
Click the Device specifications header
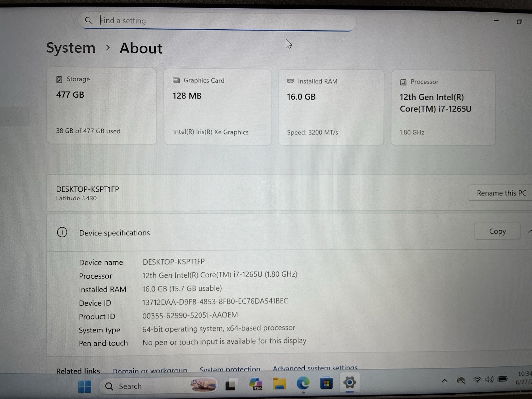(x=289, y=232)
